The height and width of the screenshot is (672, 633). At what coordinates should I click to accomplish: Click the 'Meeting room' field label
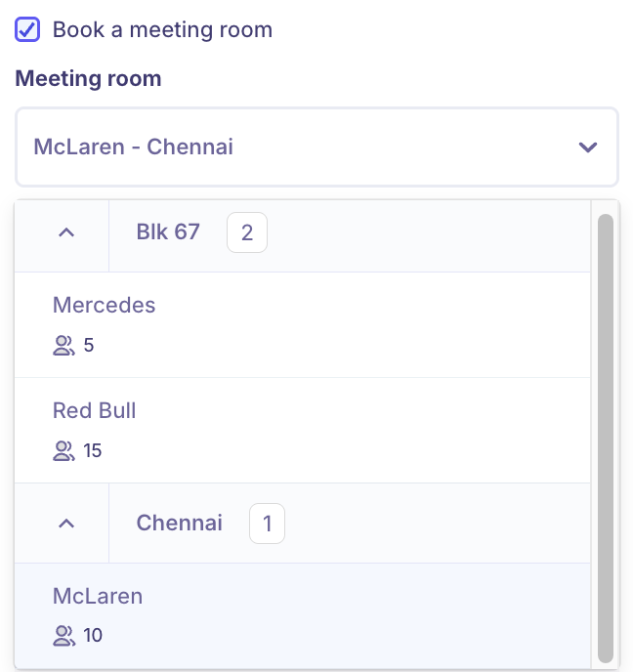tap(88, 79)
